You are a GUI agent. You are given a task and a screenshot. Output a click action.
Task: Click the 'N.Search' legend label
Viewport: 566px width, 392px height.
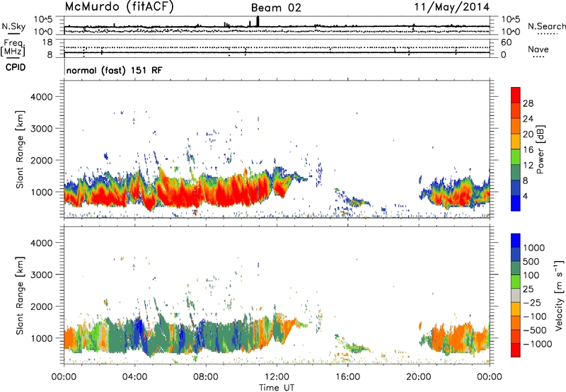pyautogui.click(x=546, y=26)
